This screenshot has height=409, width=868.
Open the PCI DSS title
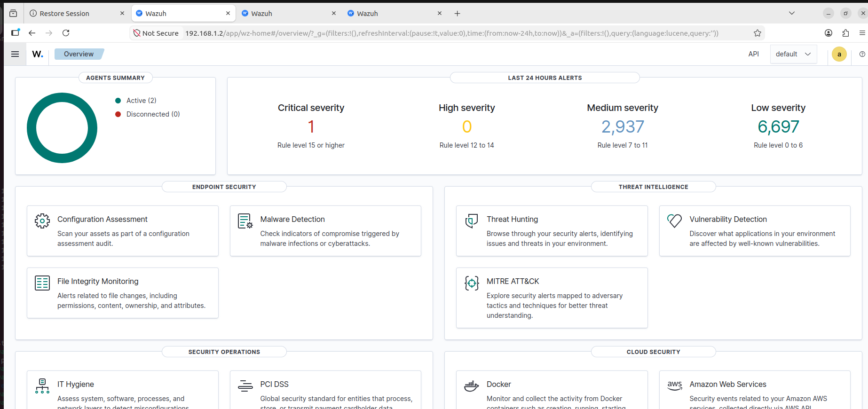coord(274,385)
